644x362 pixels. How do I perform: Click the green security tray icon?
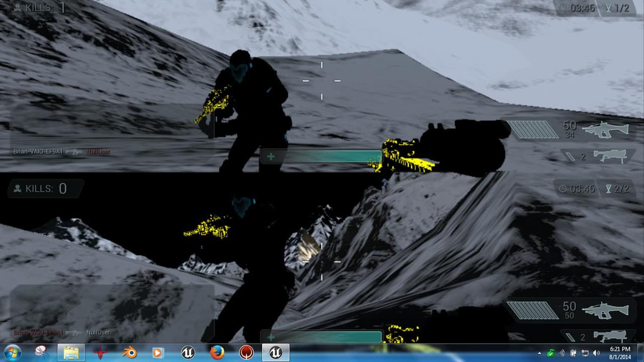[x=551, y=353]
